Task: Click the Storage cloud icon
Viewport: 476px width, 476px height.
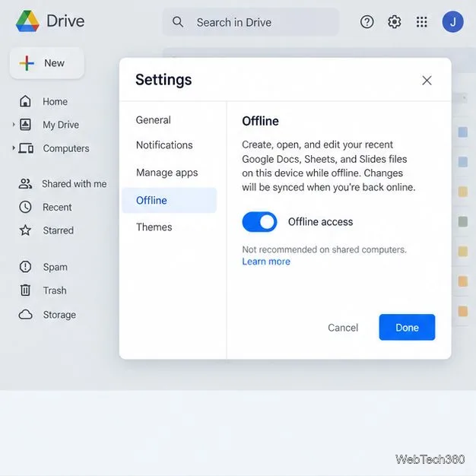Action: [x=26, y=315]
